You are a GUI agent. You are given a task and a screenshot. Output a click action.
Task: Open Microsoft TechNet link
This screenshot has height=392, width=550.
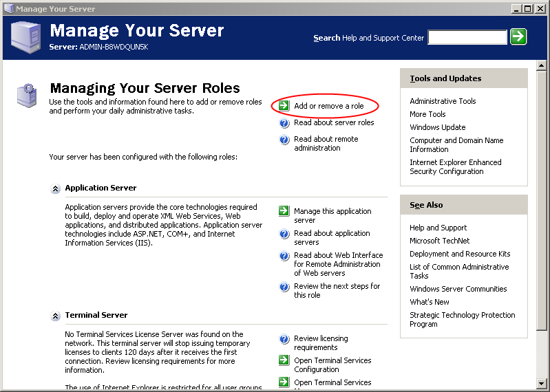tap(439, 241)
